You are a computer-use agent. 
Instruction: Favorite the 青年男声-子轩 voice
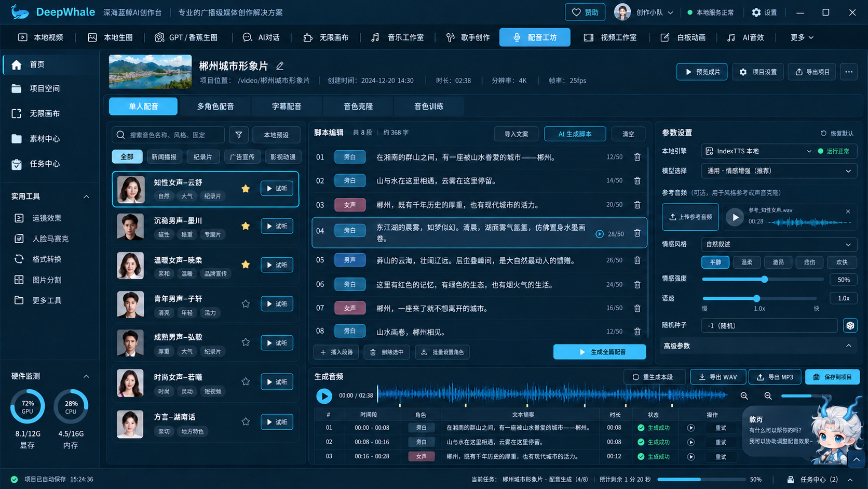tap(246, 304)
